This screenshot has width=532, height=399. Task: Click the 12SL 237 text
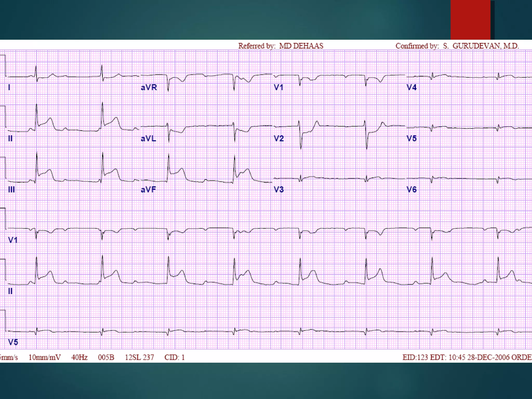[x=139, y=357]
